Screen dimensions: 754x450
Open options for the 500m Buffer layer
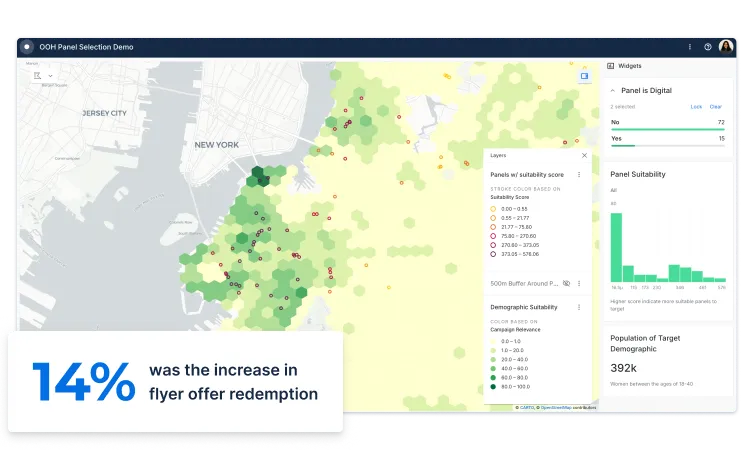(579, 283)
